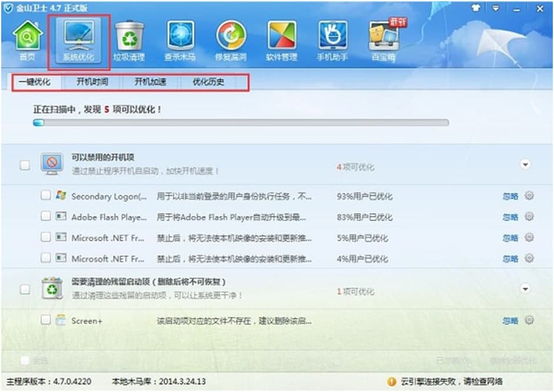Viewport: 554px width, 392px height.
Task: Open the 软件管理 software manager icon
Action: tap(282, 41)
